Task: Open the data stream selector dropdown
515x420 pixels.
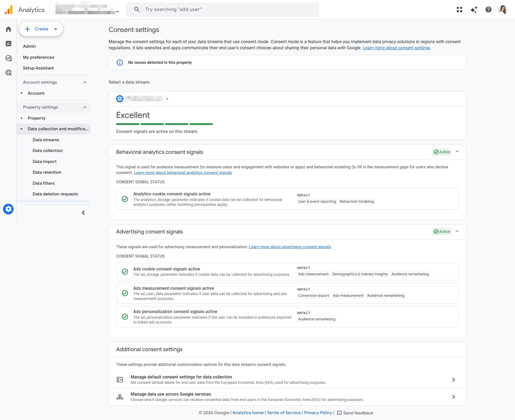Action: [167, 99]
